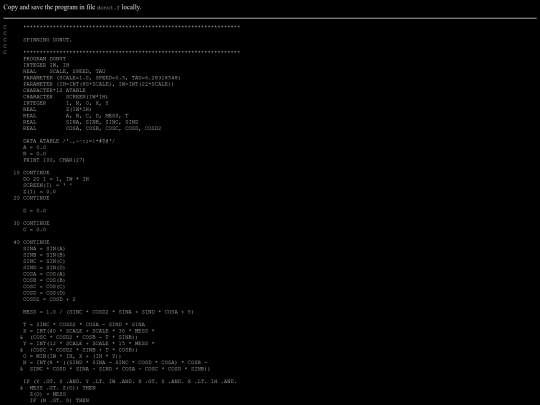The image size is (540, 405).
Task: Click the 'PROGRAM DONUT' statement
Action: click(44, 59)
